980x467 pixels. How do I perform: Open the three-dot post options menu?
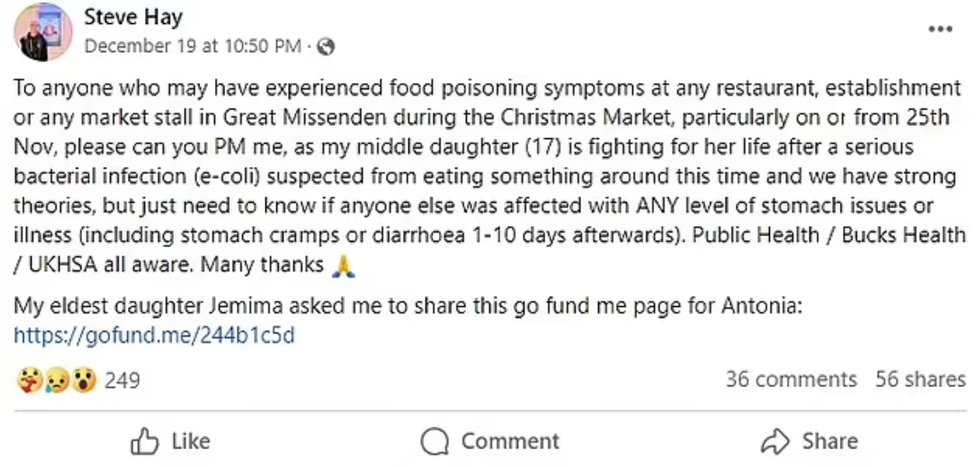click(x=940, y=29)
